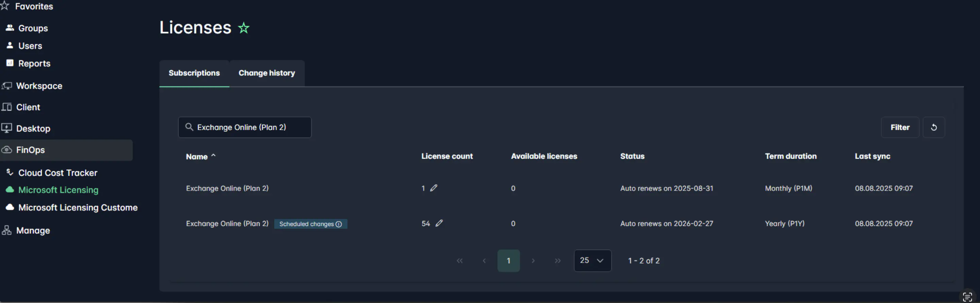This screenshot has width=980, height=303.
Task: Click the Microsoft Licensing cloud icon
Action: pos(10,189)
